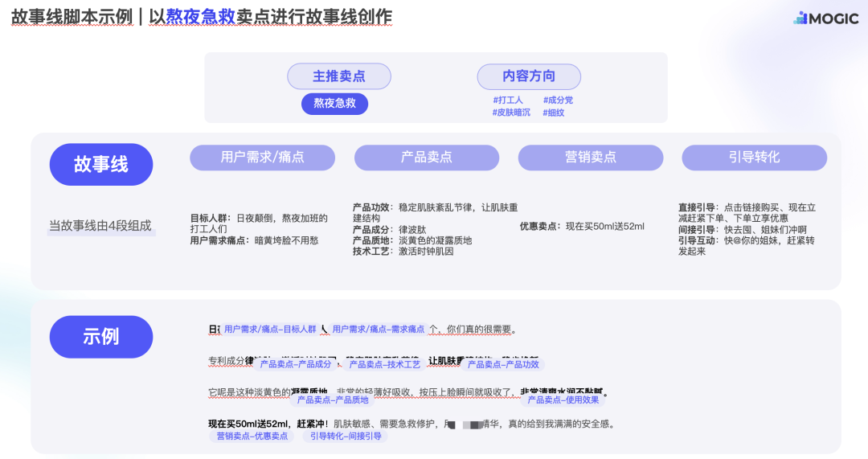The height and width of the screenshot is (459, 868).
Task: Select the 用户需求/痛点 column header
Action: tap(262, 158)
